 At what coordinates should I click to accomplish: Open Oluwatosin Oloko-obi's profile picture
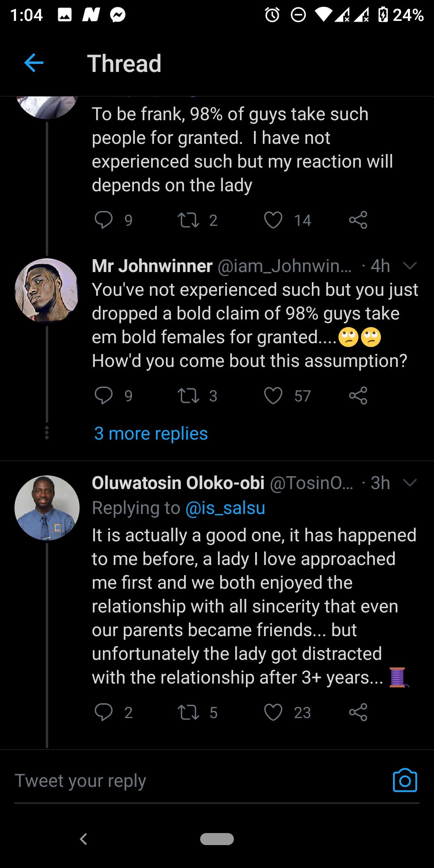point(47,508)
